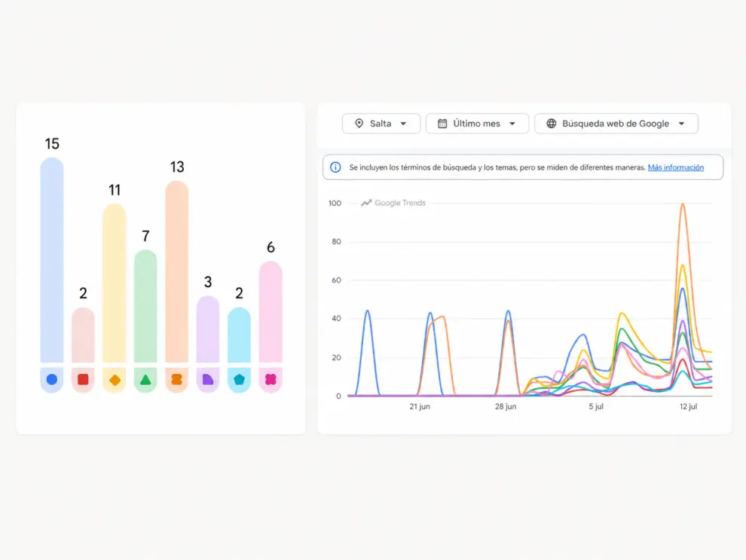Click the Google Trends logo label

pos(393,203)
